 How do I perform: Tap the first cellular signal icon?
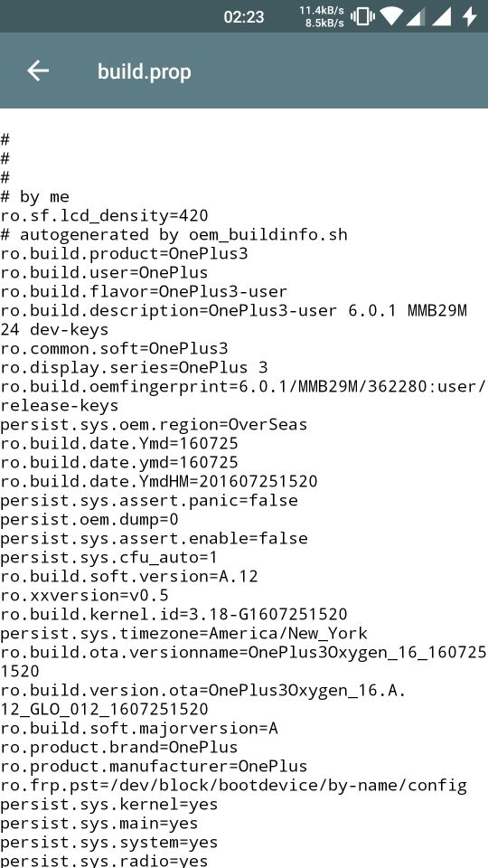point(416,16)
